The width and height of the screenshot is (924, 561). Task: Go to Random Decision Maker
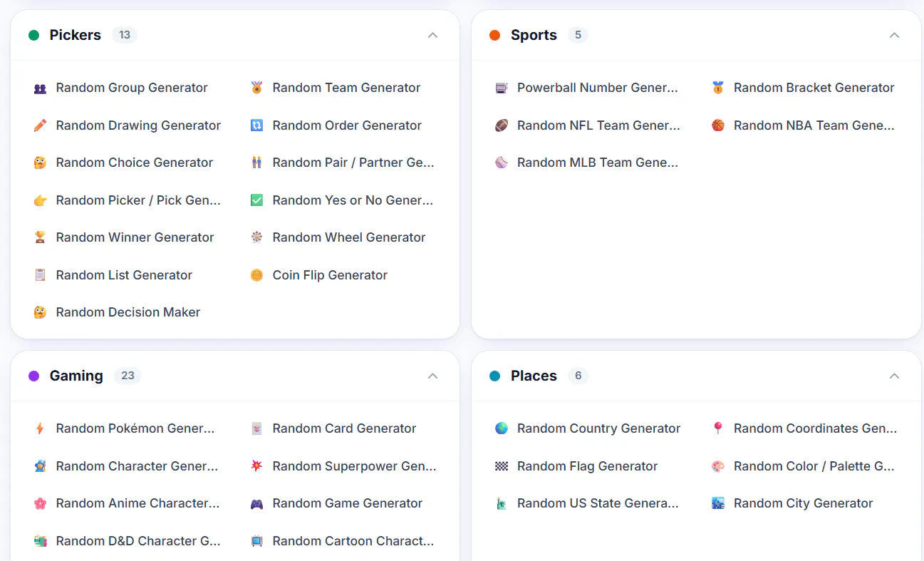click(x=128, y=312)
